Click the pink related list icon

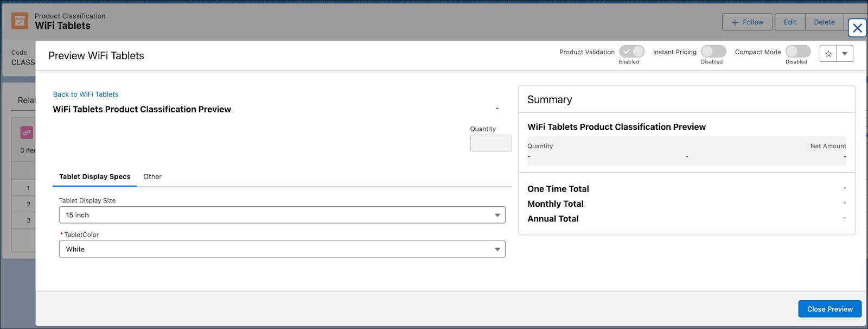click(27, 132)
